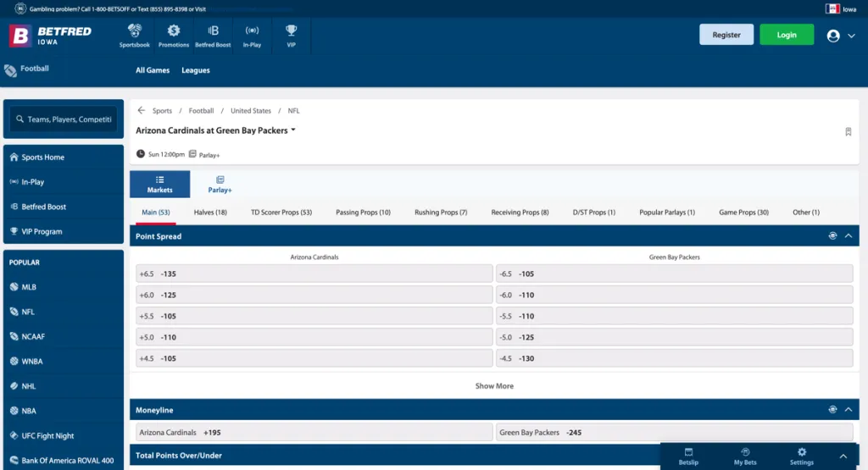
Task: Open the Arizona Cardinals at Green Bay Packers dropdown
Action: coord(215,130)
